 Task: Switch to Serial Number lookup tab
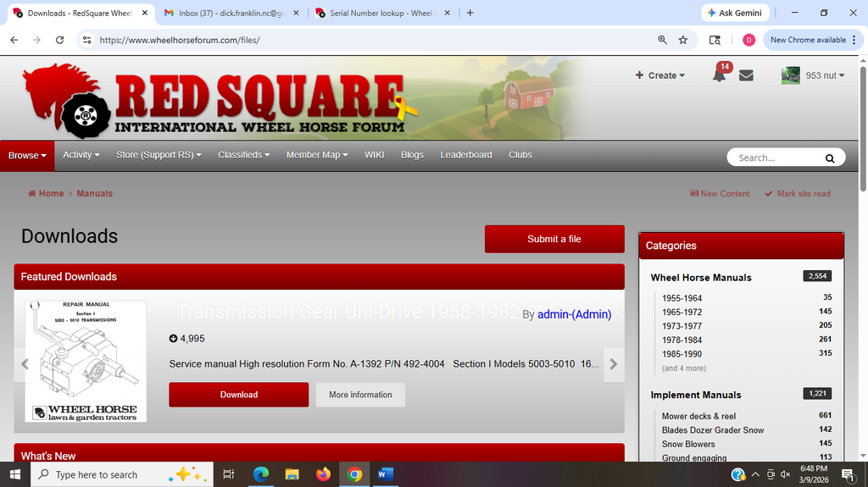pyautogui.click(x=382, y=13)
